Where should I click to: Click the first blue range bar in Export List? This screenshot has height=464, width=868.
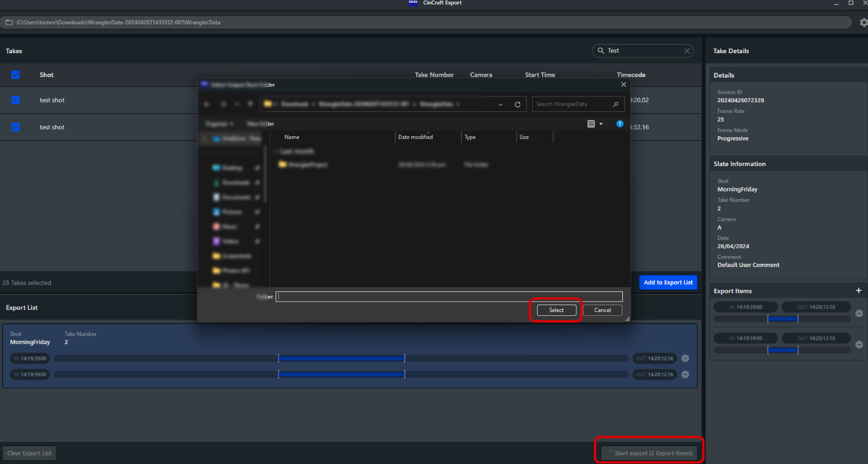(x=342, y=359)
